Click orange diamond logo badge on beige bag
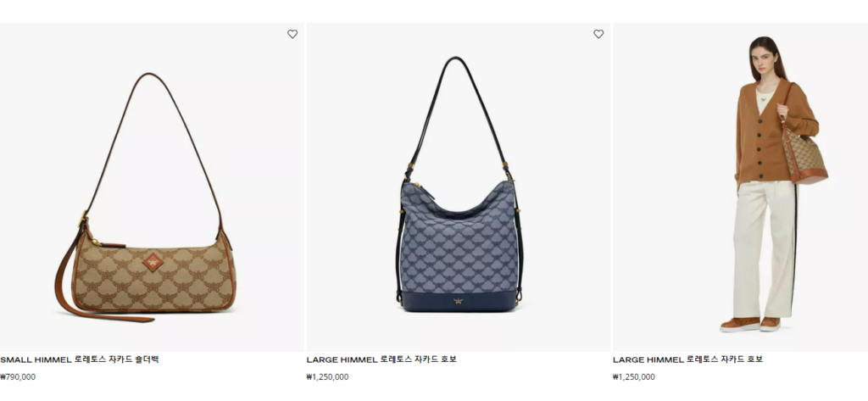 coord(153,262)
